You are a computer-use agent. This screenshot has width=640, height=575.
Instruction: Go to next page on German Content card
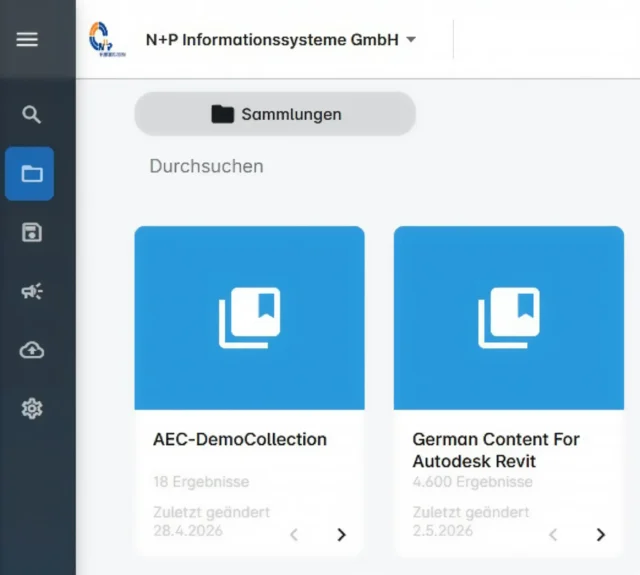coord(601,534)
